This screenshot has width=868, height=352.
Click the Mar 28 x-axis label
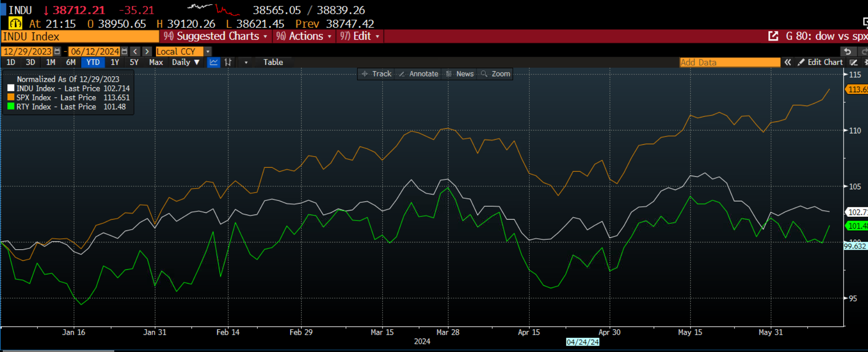click(x=448, y=332)
